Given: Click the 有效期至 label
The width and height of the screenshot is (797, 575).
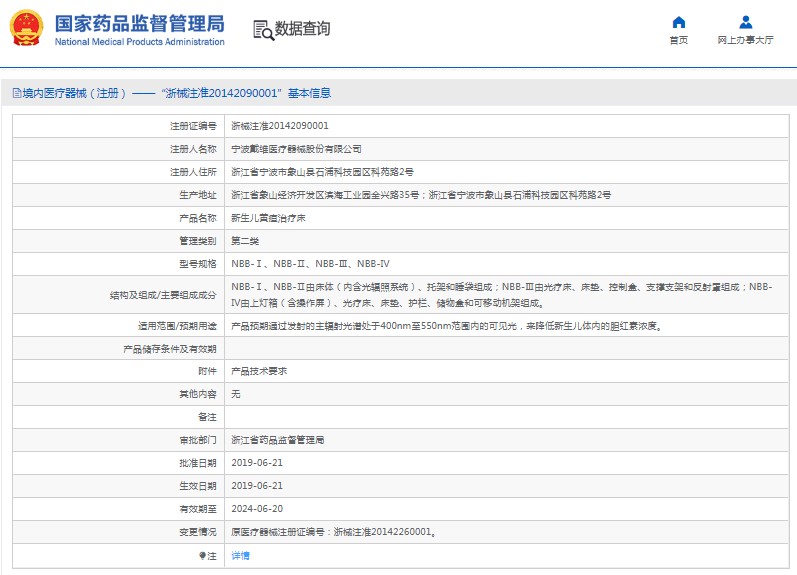Looking at the screenshot, I should [198, 509].
